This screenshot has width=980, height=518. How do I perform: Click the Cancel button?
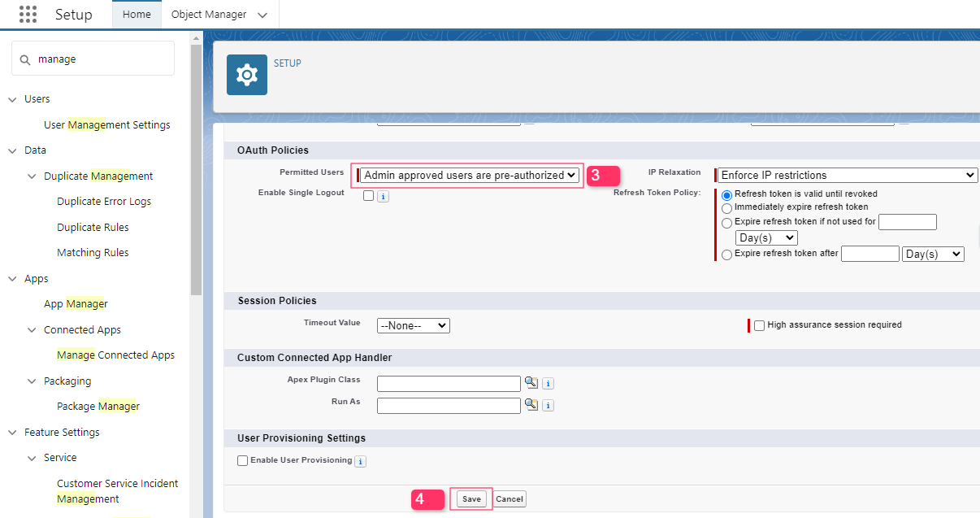(510, 499)
